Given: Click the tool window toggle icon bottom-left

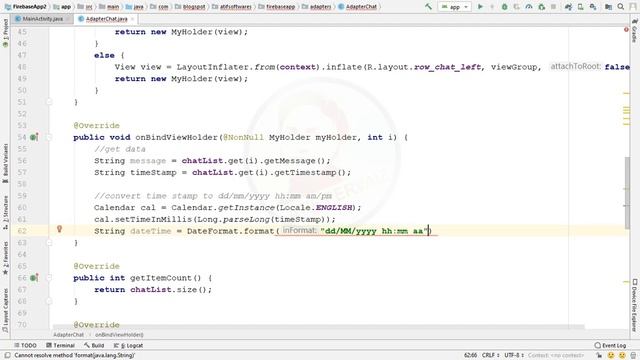Looking at the screenshot, I should click(7, 356).
